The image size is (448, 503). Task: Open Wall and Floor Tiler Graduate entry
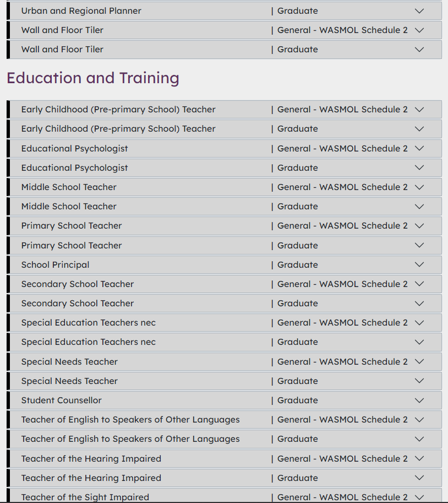[419, 50]
